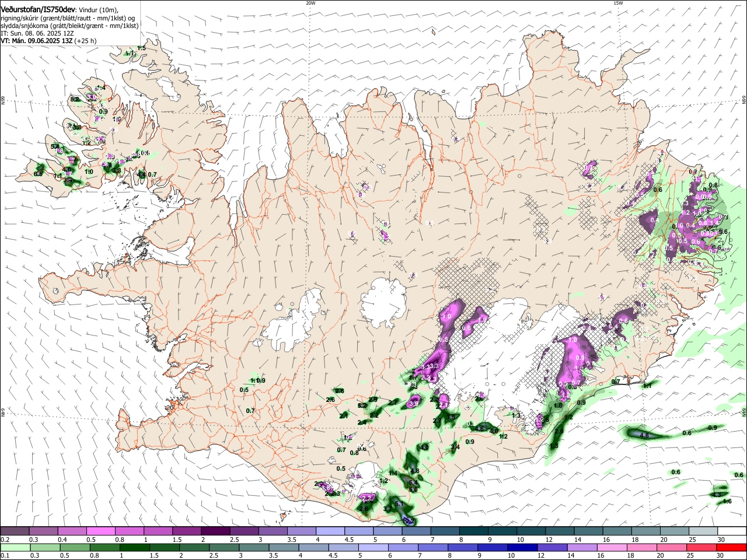Click the pink swatch between 0.5 and 0.8 in the upper legend row
Screen dimensions: 747x560
(101, 531)
